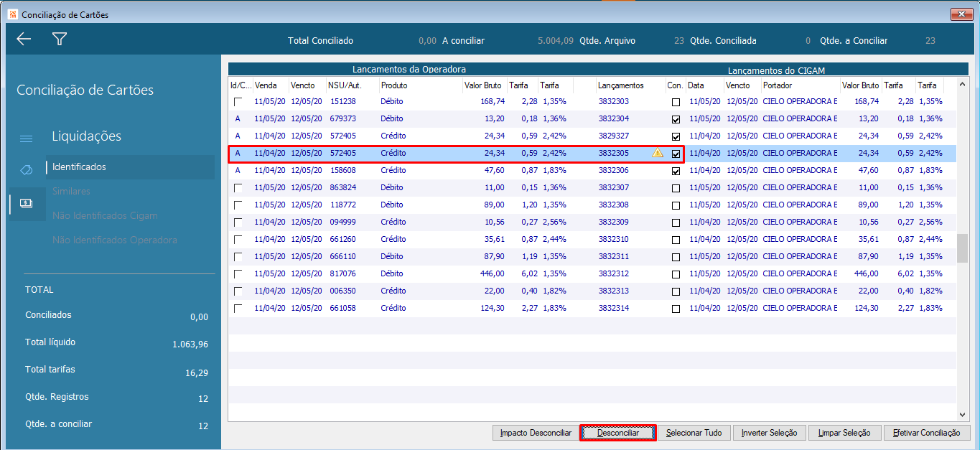Uncheck the Con. box for entry 3832304
980x450 pixels.
(676, 119)
